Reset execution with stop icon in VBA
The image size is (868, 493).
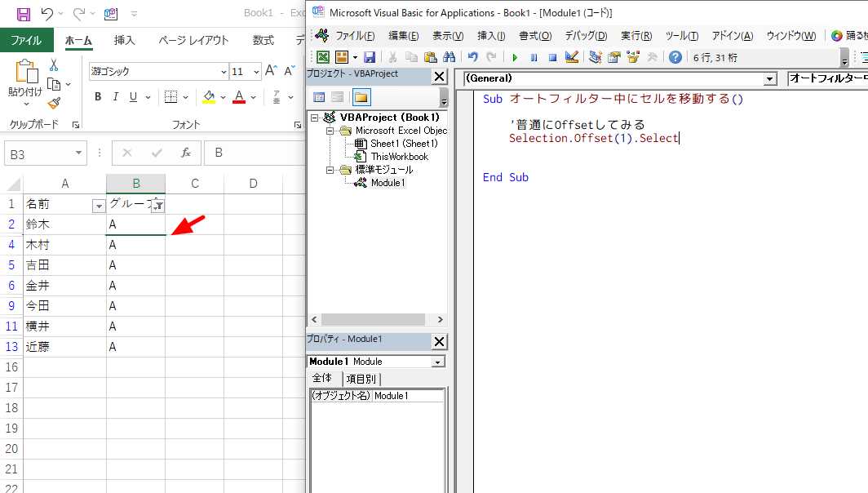552,57
